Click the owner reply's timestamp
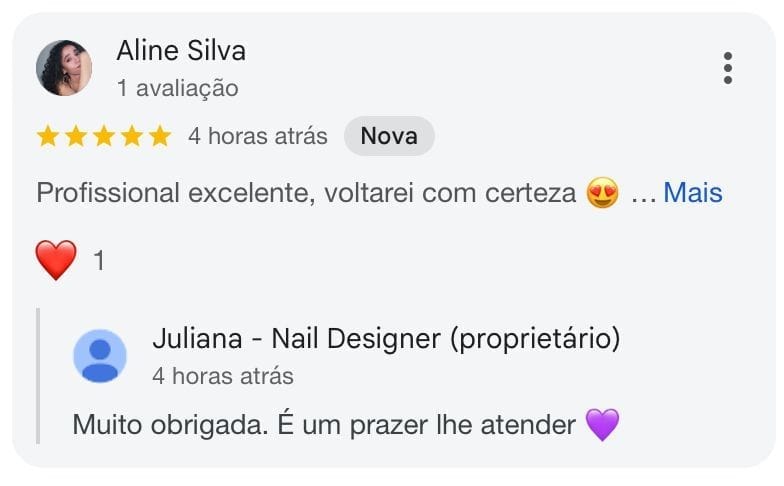This screenshot has width=784, height=486. 223,376
